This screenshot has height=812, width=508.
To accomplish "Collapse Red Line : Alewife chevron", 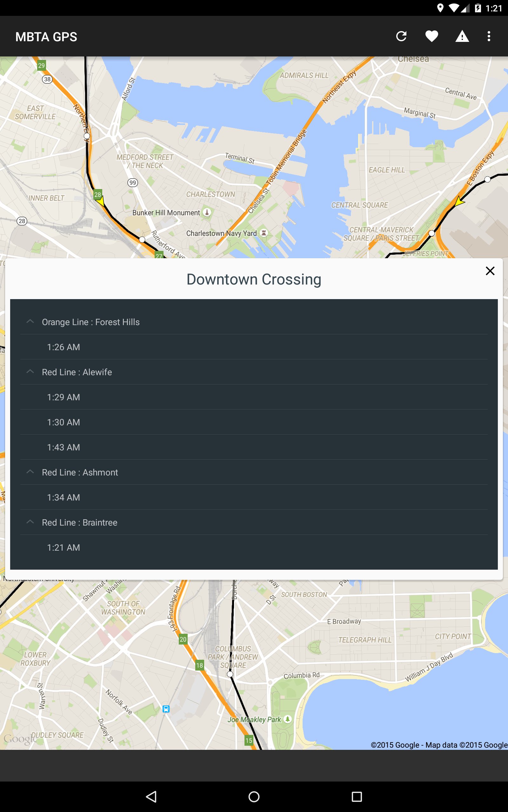I will click(30, 372).
